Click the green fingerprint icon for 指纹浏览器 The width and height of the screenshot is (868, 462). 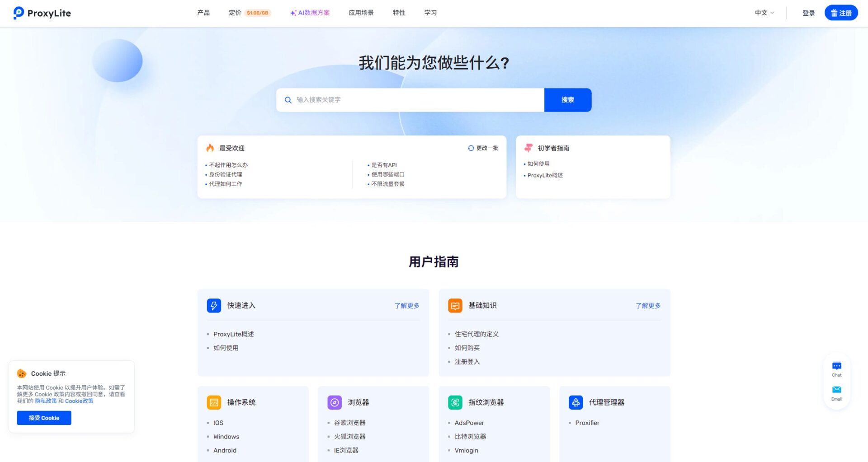coord(455,402)
